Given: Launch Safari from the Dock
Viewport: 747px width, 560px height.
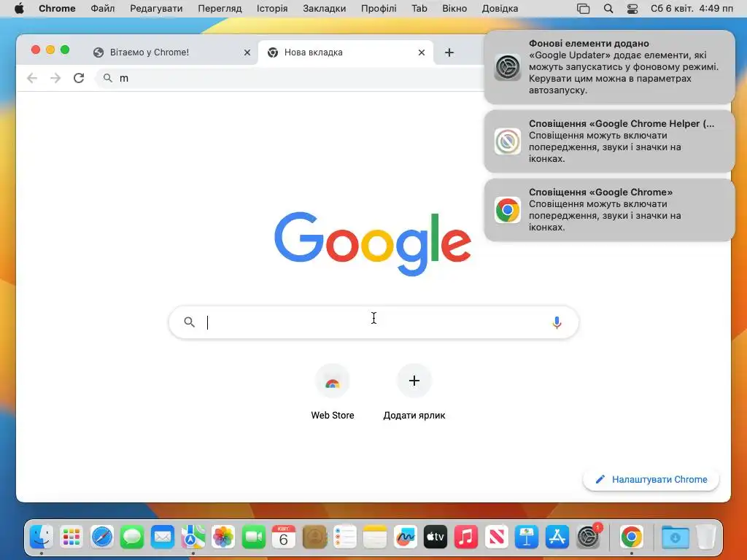Looking at the screenshot, I should point(102,537).
